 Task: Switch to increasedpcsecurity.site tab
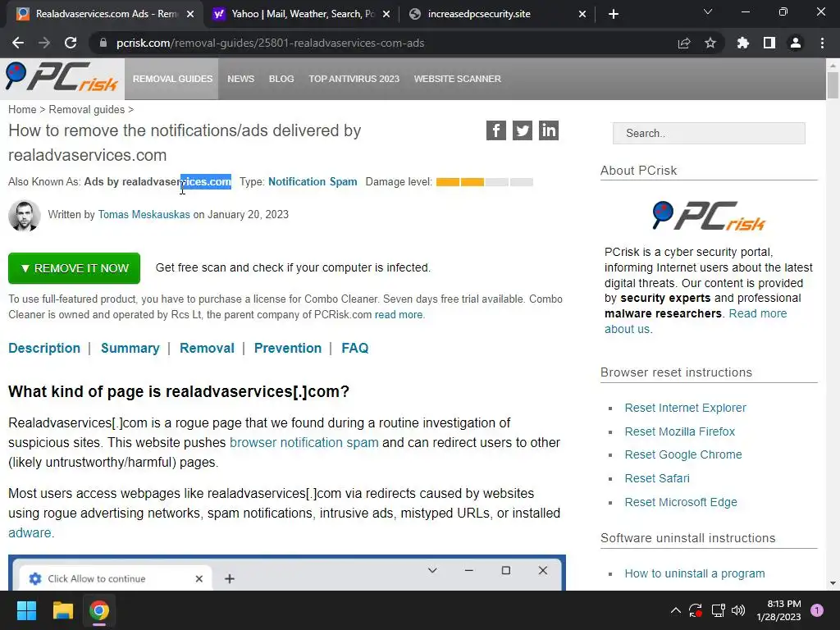(497, 14)
